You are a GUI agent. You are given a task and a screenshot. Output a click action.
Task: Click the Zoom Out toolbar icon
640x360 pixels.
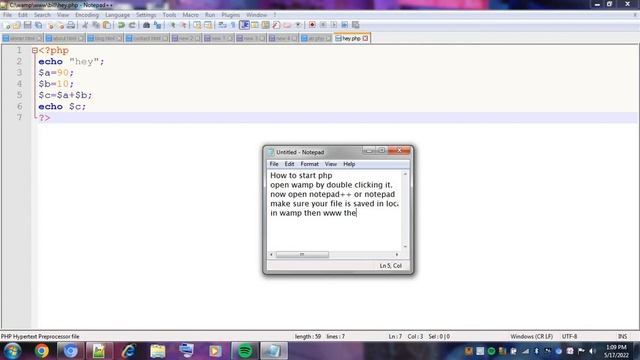184,25
